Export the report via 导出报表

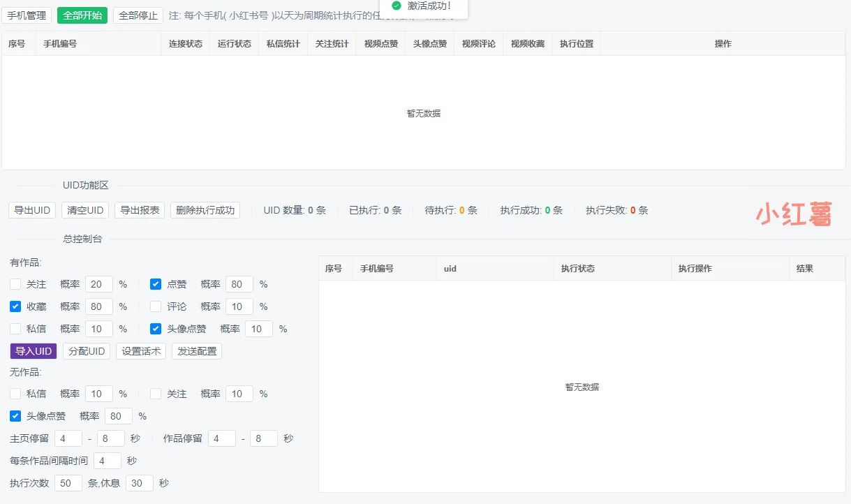(x=140, y=210)
